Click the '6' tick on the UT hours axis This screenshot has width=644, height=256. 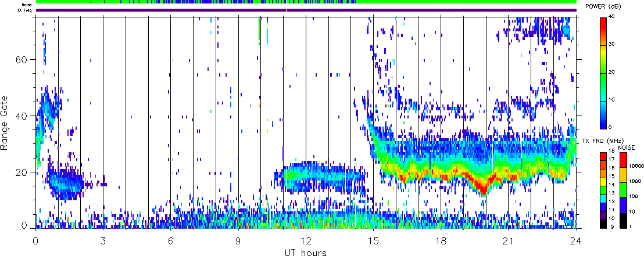[170, 241]
